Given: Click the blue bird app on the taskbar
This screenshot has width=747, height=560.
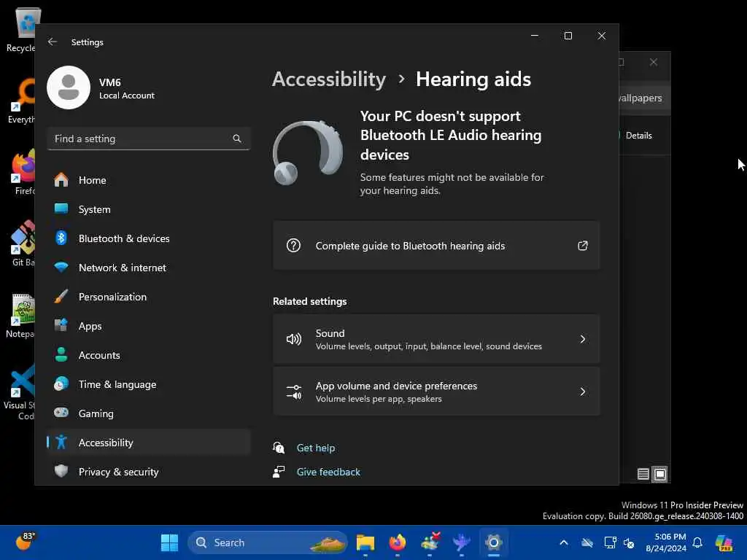Looking at the screenshot, I should point(462,542).
